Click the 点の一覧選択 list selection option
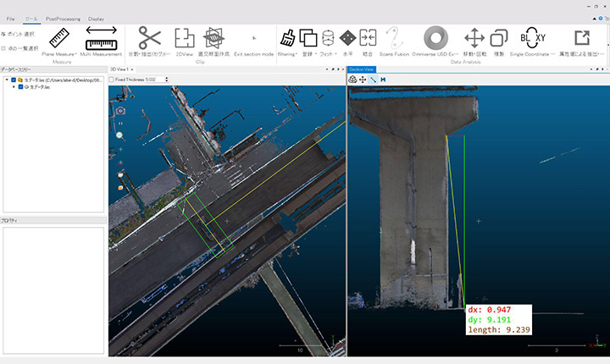The image size is (610, 364). point(19,48)
